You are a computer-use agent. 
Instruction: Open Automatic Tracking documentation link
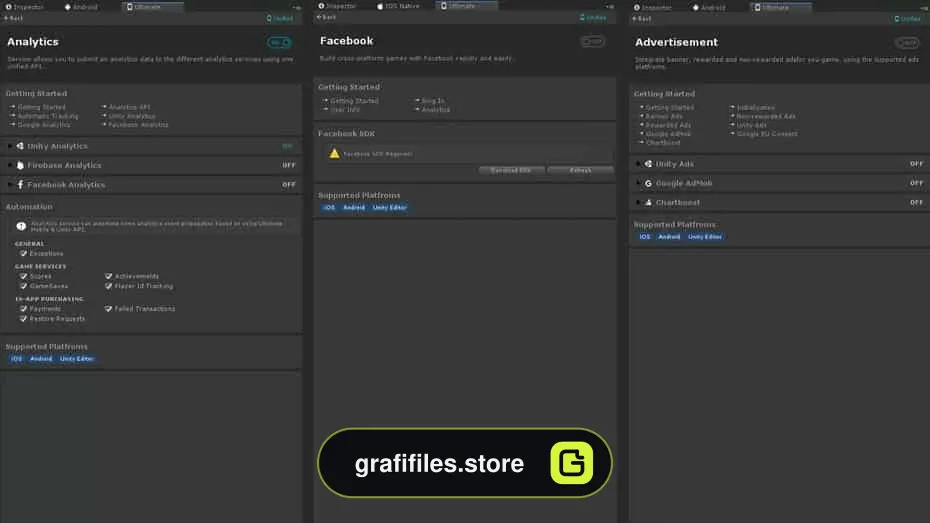pyautogui.click(x=47, y=116)
